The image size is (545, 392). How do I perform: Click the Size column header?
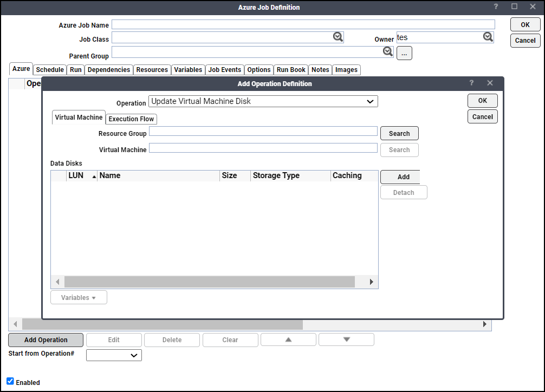click(x=235, y=176)
